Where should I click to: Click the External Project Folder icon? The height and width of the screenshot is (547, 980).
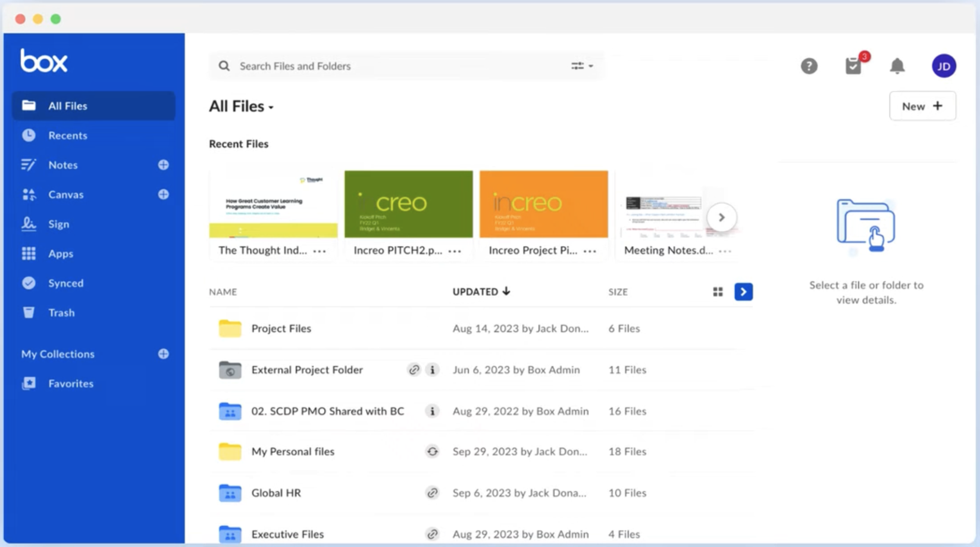click(x=230, y=370)
